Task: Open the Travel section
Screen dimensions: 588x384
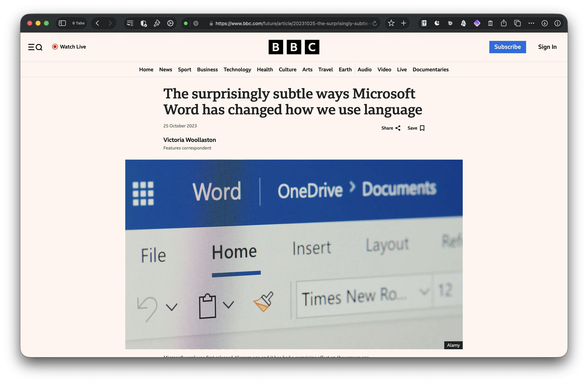Action: (325, 70)
